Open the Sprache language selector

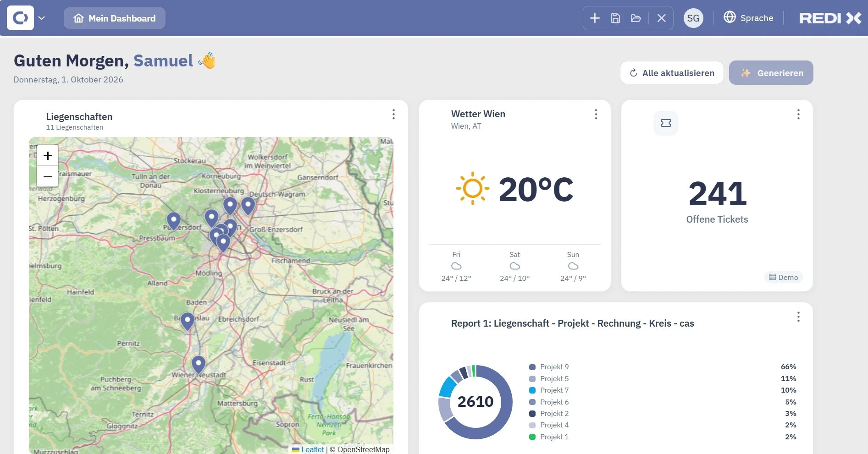point(748,18)
